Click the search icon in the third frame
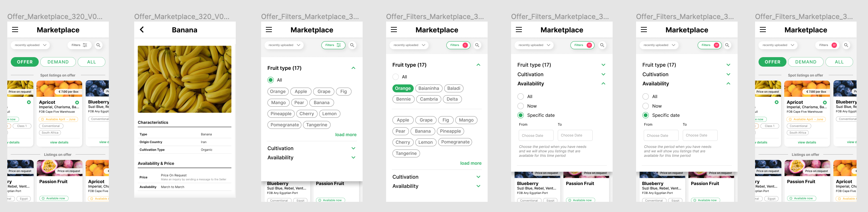The width and height of the screenshot is (868, 212). coord(352,45)
